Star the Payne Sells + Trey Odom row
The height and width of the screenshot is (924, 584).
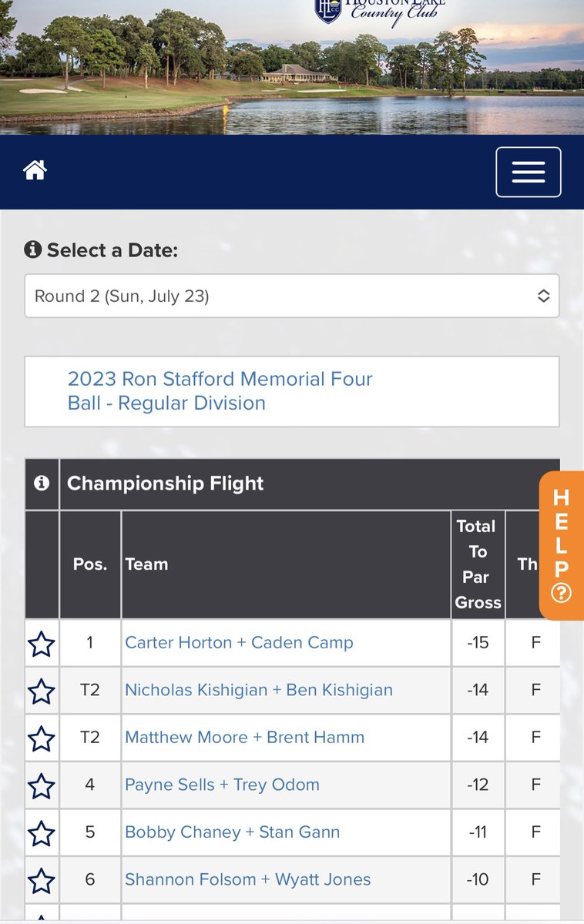(x=42, y=786)
